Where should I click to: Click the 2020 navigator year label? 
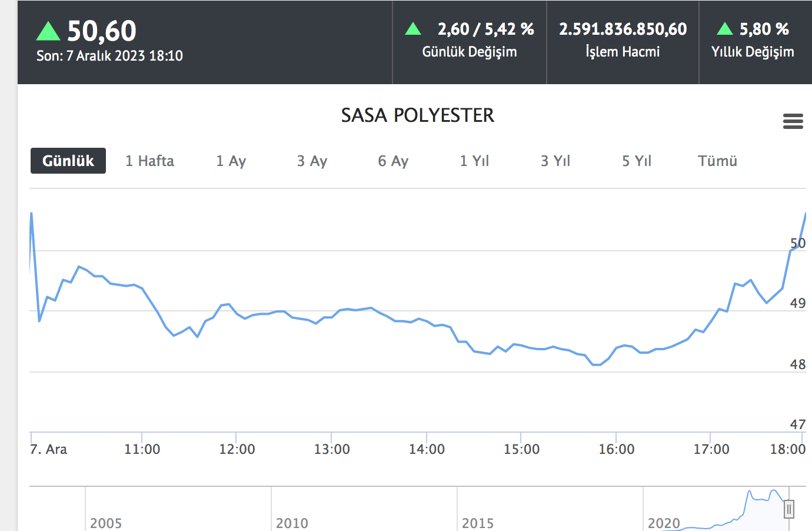pyautogui.click(x=664, y=523)
